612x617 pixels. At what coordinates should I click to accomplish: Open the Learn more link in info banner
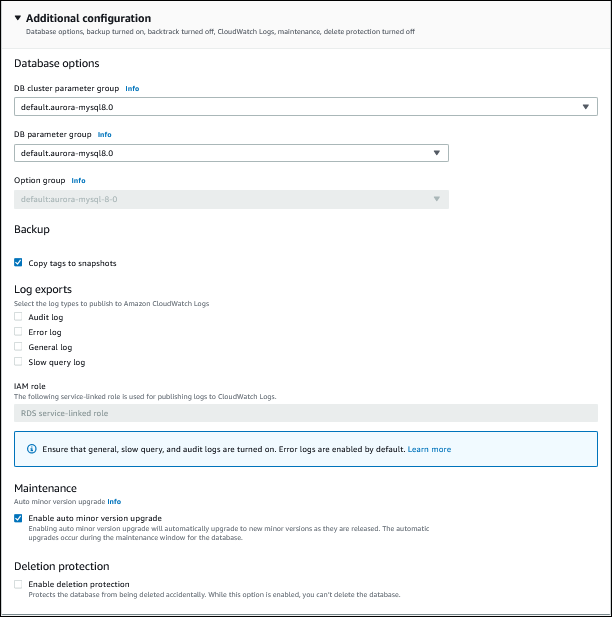pos(429,449)
